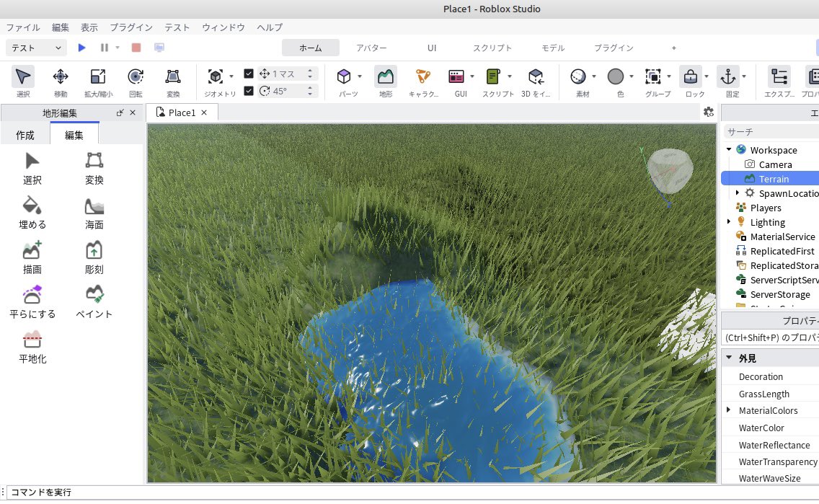Open the ヘルプ menu
The height and width of the screenshot is (504, 819).
[x=270, y=27]
